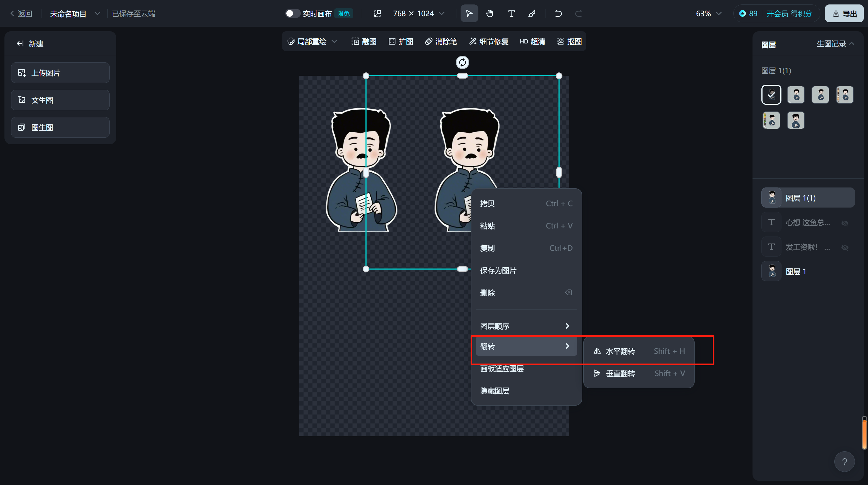
Task: Click the undo icon
Action: tap(558, 13)
